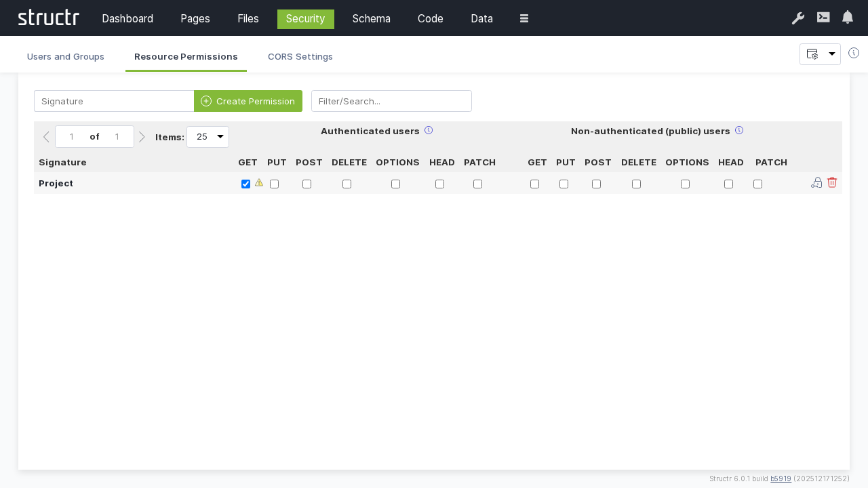Click the Create Permission button
Viewport: 868px width, 488px height.
tap(248, 101)
